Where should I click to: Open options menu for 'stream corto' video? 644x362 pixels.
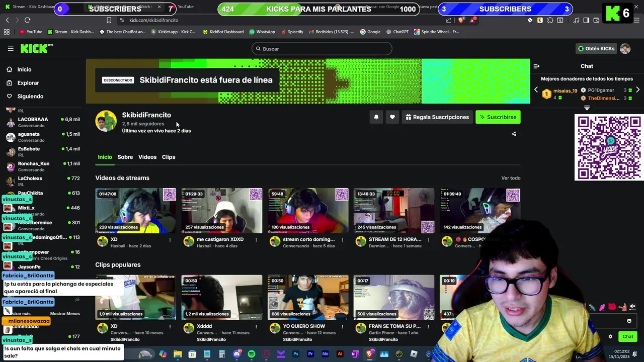coord(342,240)
